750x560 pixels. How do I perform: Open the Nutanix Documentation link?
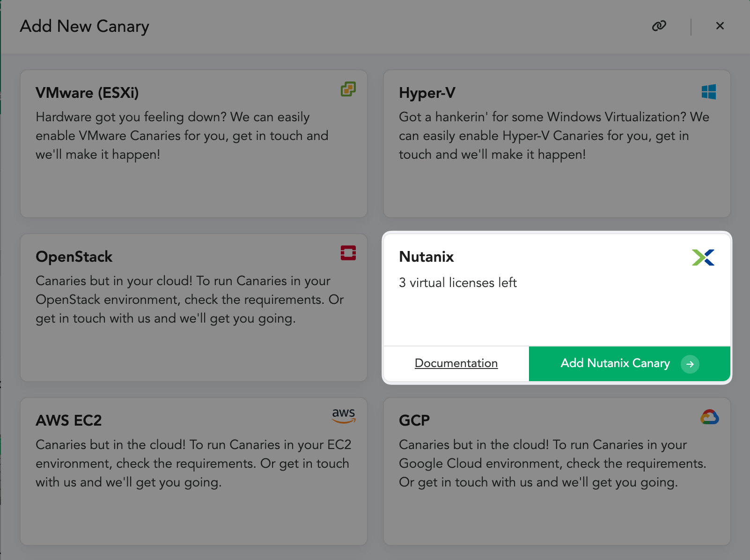tap(456, 363)
